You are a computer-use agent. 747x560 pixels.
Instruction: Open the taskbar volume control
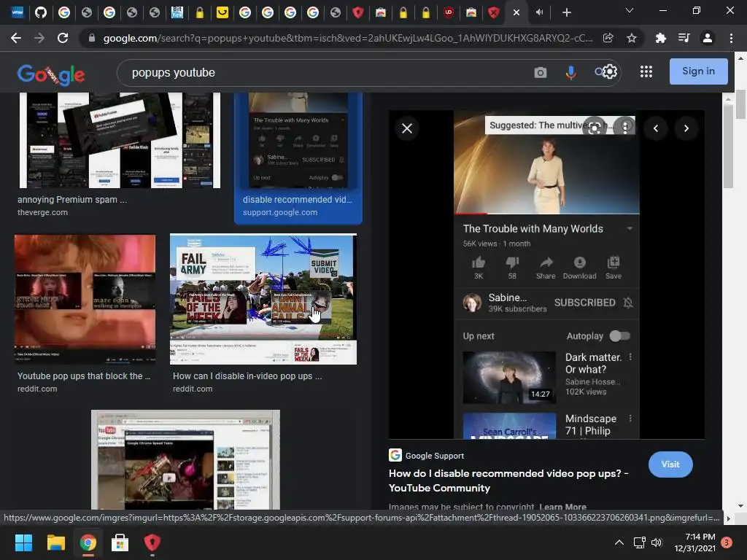click(x=657, y=542)
